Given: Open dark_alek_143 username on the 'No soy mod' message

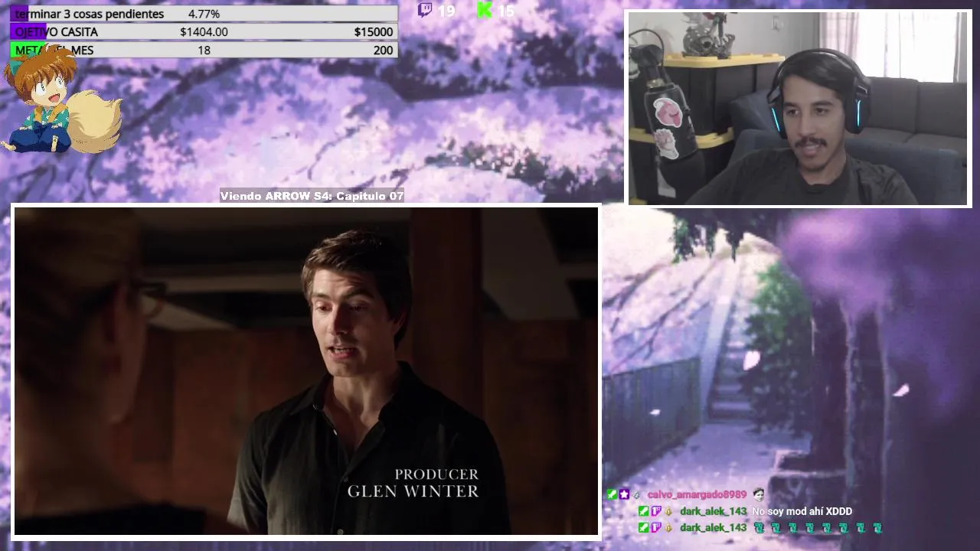Looking at the screenshot, I should tap(713, 511).
